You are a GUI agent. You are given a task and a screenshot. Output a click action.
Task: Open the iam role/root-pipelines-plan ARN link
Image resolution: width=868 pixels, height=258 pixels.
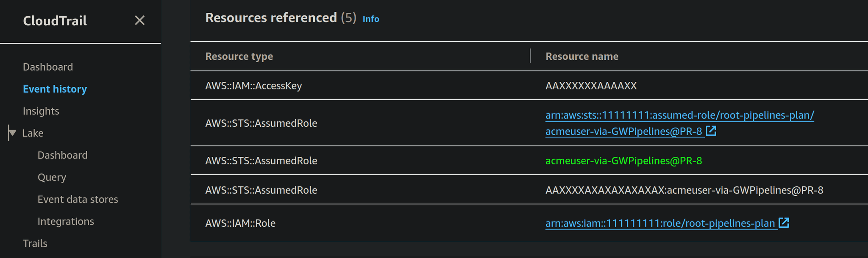[x=659, y=223]
